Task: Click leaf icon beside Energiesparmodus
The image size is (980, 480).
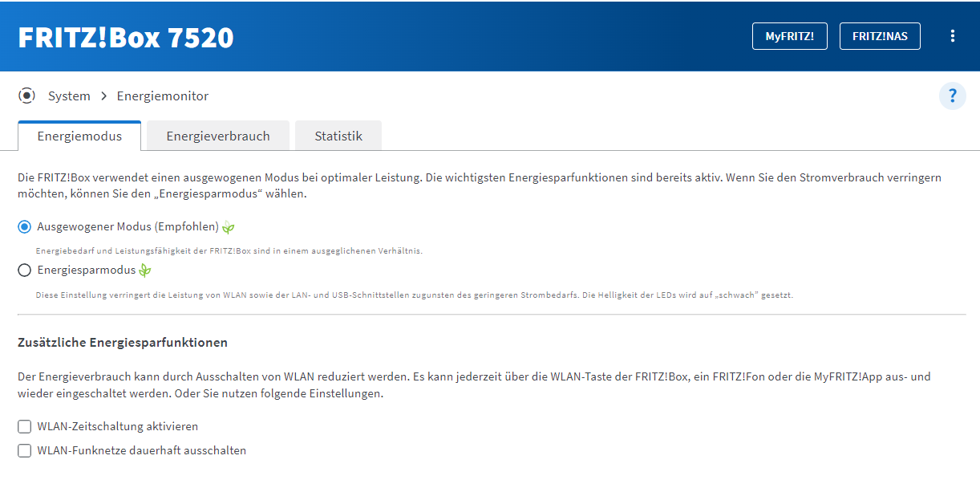Action: pos(144,271)
